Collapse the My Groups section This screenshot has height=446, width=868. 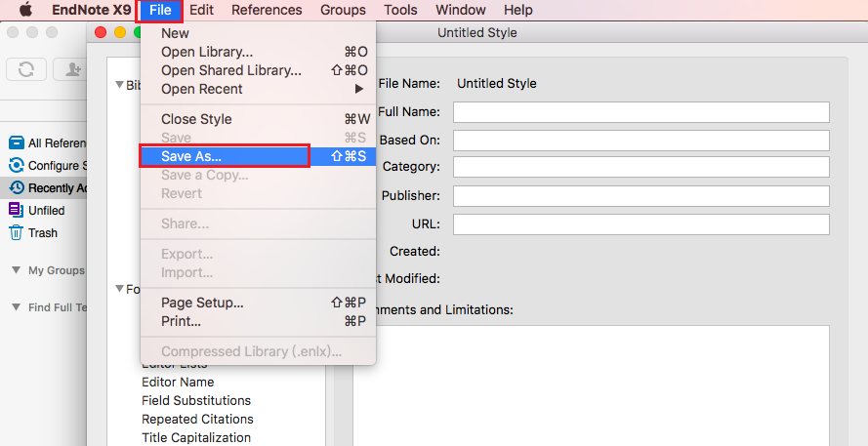click(17, 270)
